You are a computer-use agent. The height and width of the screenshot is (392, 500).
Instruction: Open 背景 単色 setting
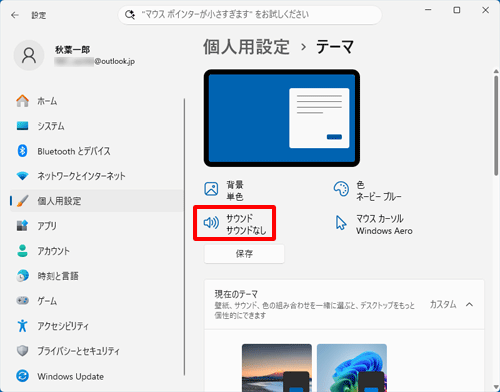(224, 190)
